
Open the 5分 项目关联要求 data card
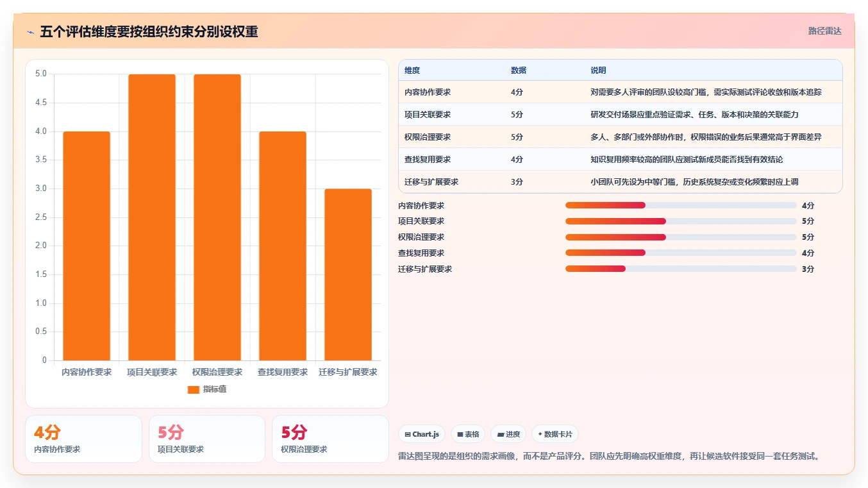click(x=206, y=439)
